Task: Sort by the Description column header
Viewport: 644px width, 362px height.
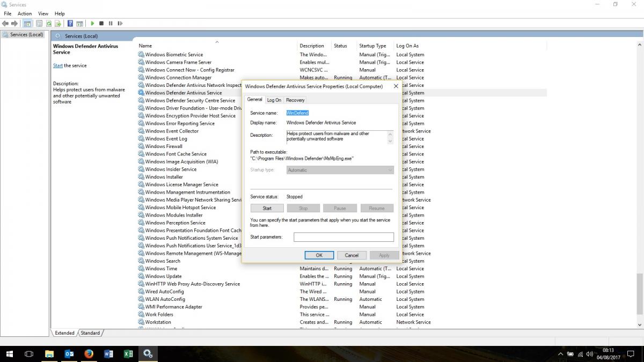Action: pos(314,46)
